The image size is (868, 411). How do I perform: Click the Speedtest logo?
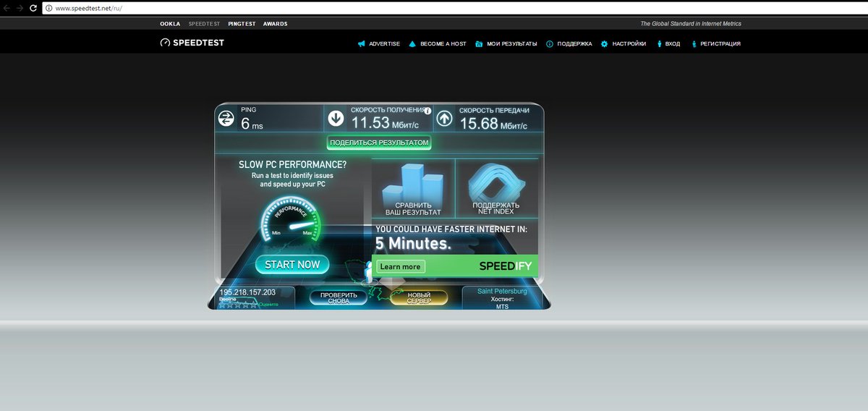point(192,43)
